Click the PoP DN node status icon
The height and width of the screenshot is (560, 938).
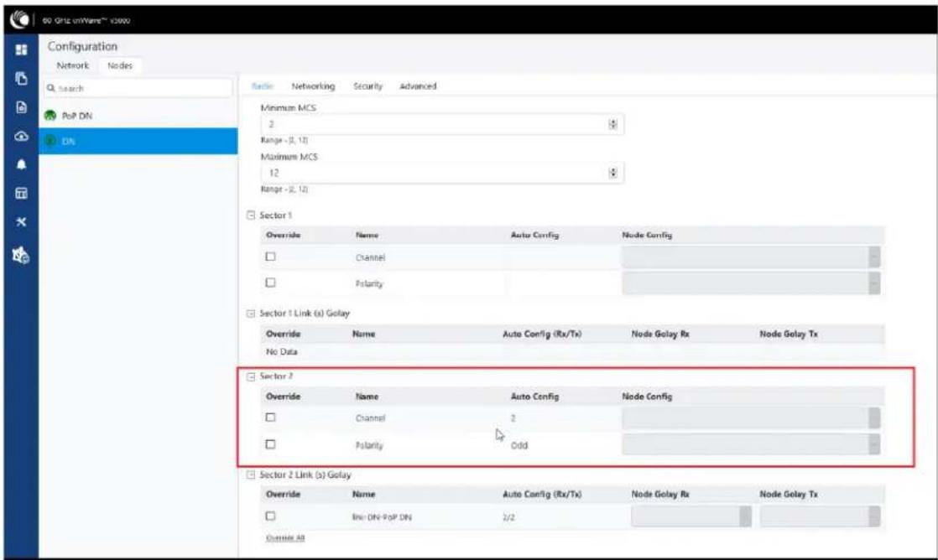pos(50,116)
